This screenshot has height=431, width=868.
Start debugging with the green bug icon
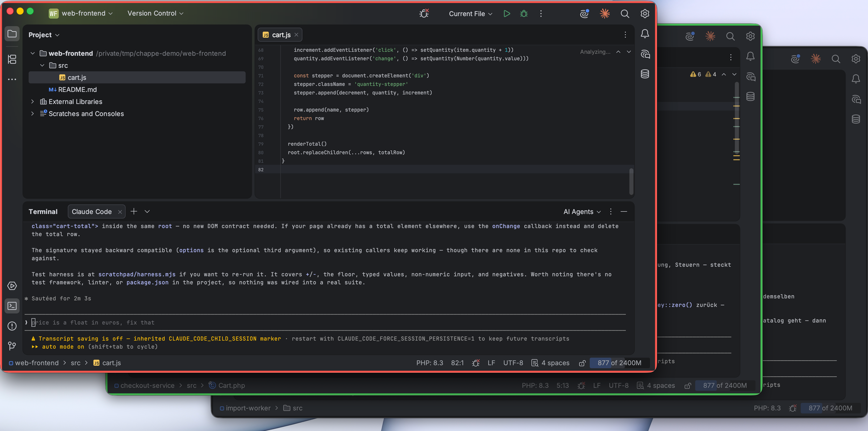[524, 14]
